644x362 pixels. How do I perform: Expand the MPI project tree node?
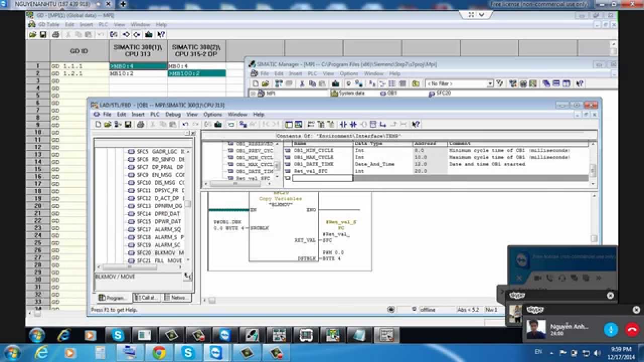pos(253,94)
